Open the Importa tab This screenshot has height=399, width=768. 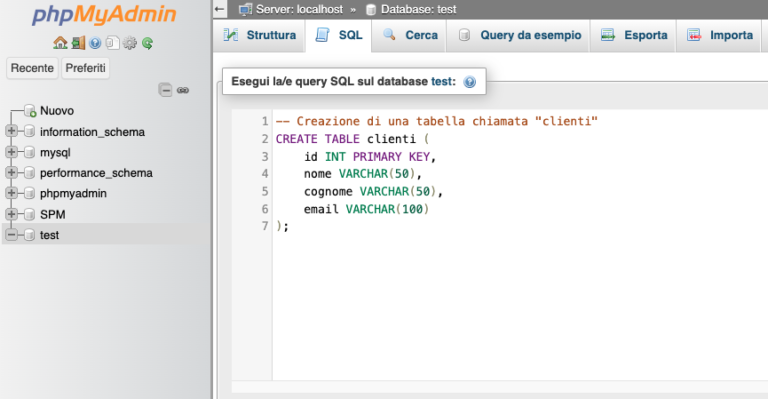coord(719,35)
